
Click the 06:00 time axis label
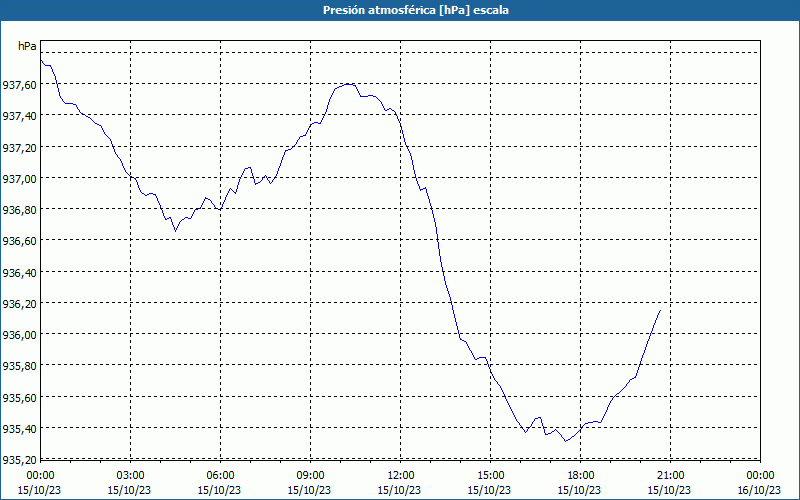coord(220,476)
